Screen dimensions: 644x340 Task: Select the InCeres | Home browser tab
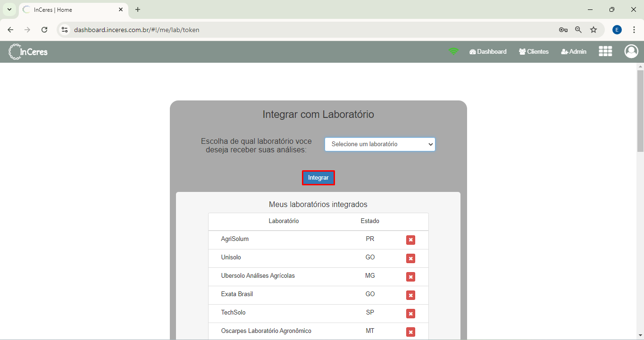[x=73, y=9]
